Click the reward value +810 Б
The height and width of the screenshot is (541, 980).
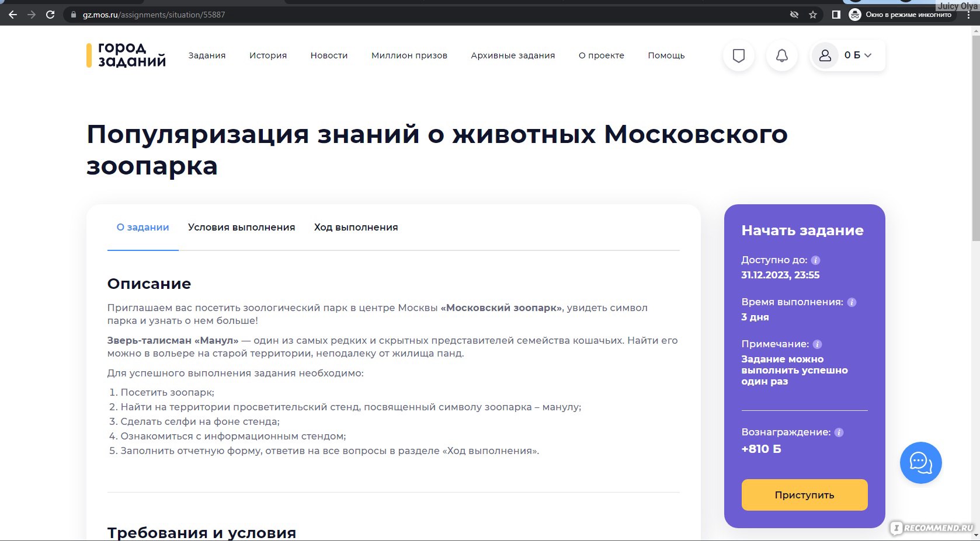(761, 449)
